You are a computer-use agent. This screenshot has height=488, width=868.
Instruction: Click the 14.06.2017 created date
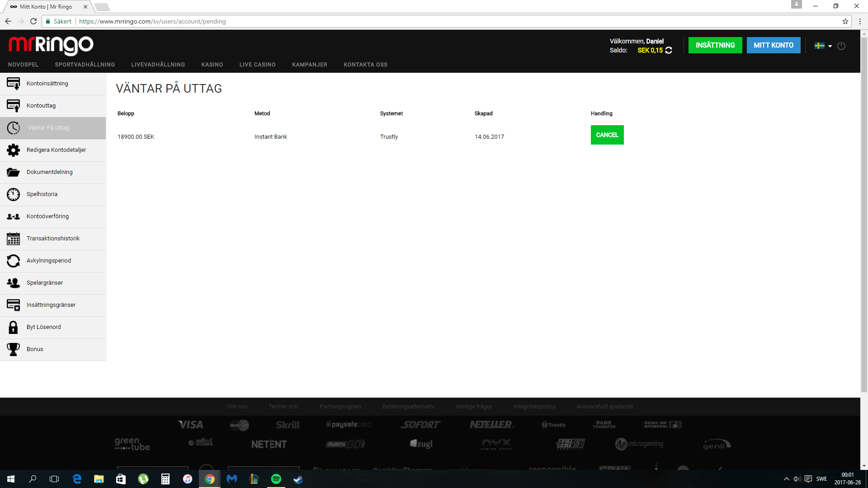point(489,137)
